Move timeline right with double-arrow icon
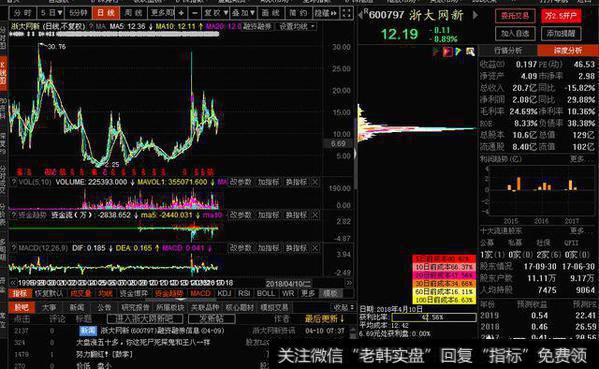The height and width of the screenshot is (369, 599). point(348,283)
